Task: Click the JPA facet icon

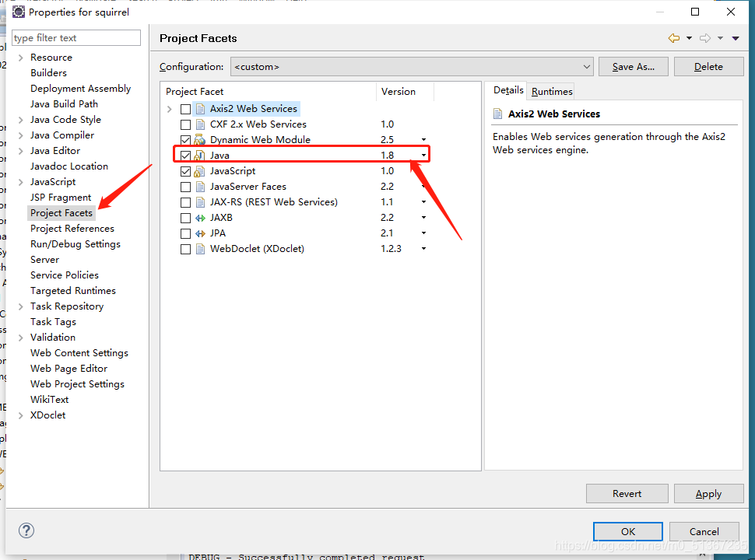Action: tap(200, 233)
